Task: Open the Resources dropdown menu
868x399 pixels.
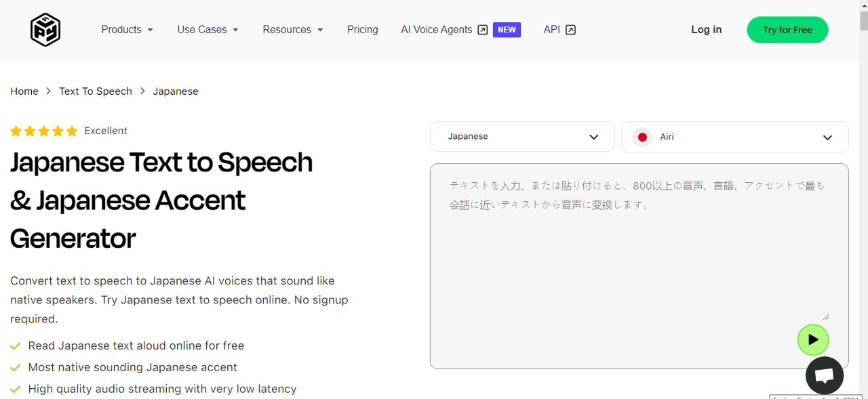Action: point(293,30)
